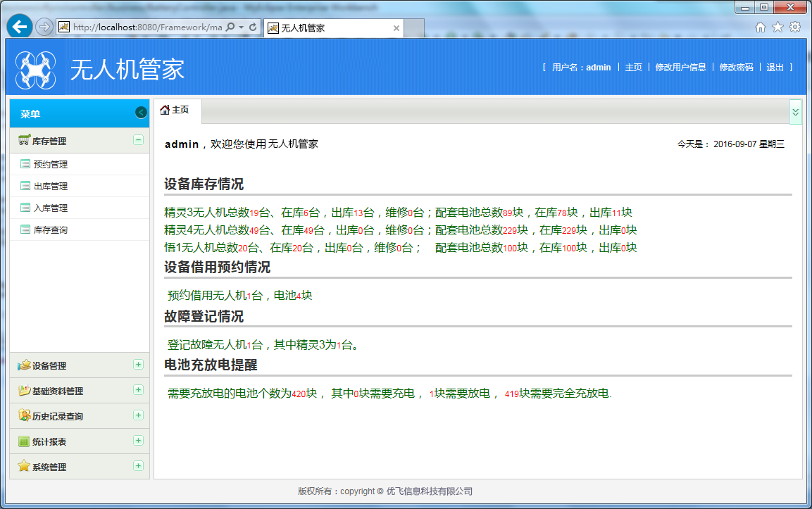
Task: Open browser favorites star icon
Action: coord(777,27)
